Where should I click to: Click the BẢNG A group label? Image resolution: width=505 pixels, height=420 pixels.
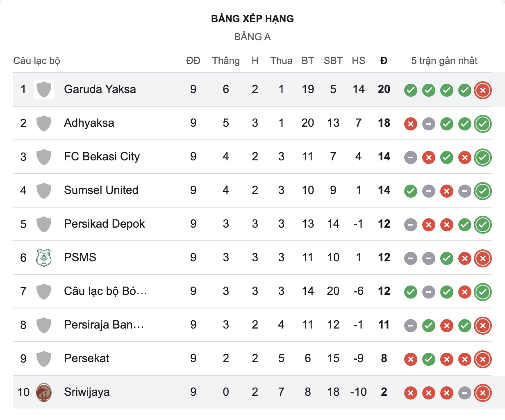(x=252, y=37)
